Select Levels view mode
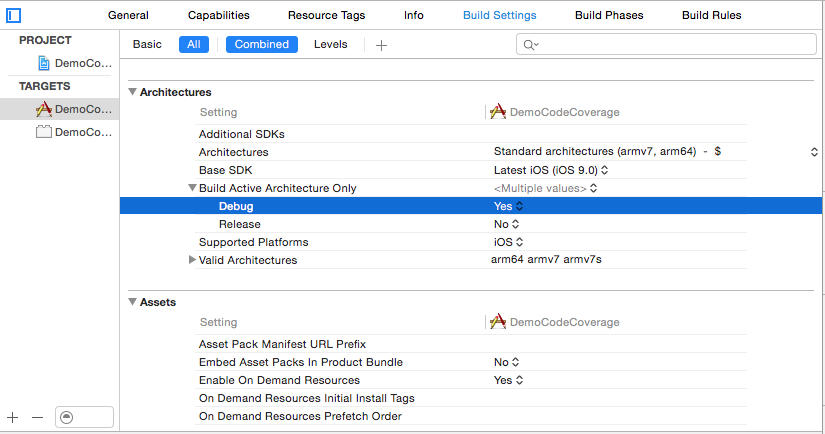 tap(331, 44)
